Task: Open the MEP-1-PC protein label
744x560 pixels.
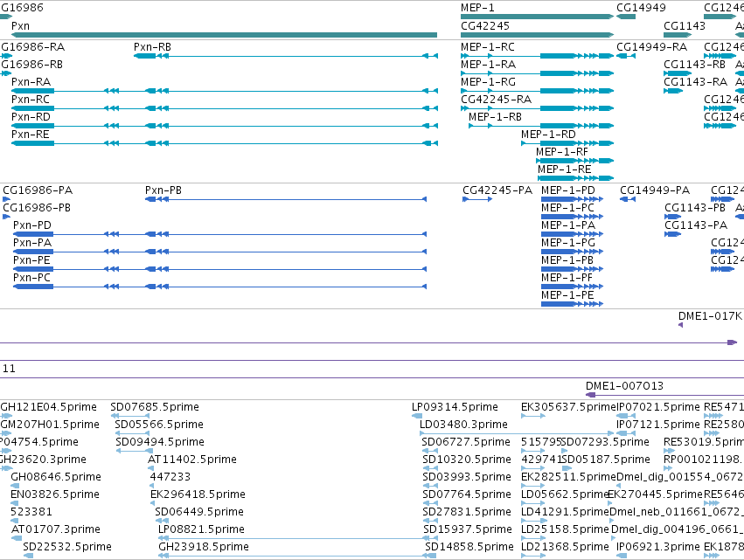Action: click(568, 208)
